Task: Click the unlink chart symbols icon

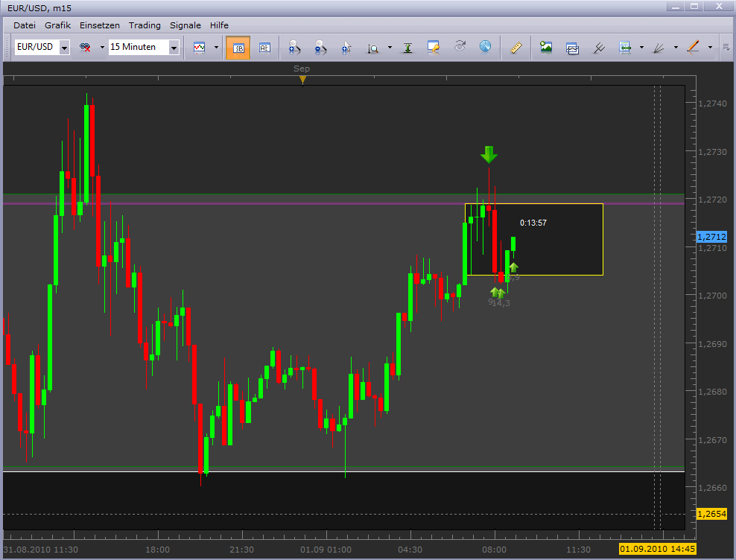Action: coord(85,47)
